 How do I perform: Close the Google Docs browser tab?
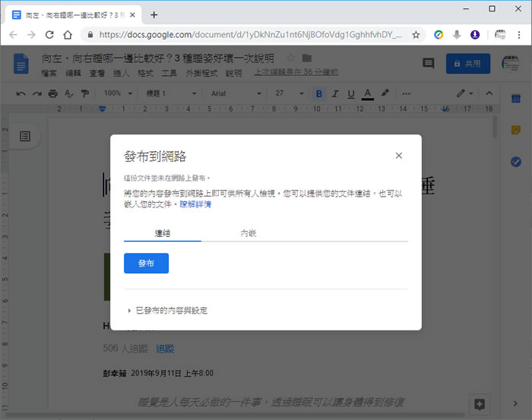pyautogui.click(x=132, y=15)
